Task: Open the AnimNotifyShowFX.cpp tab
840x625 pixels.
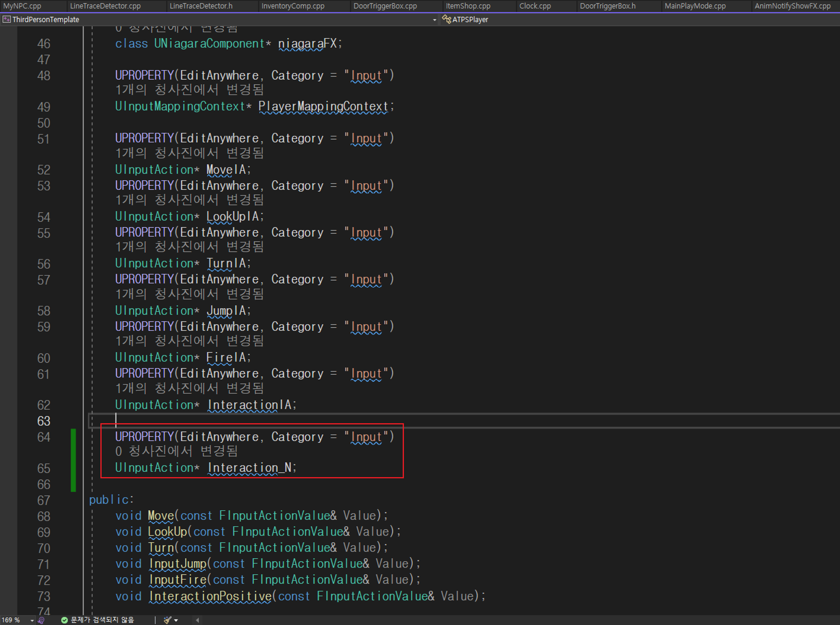Action: coord(792,6)
